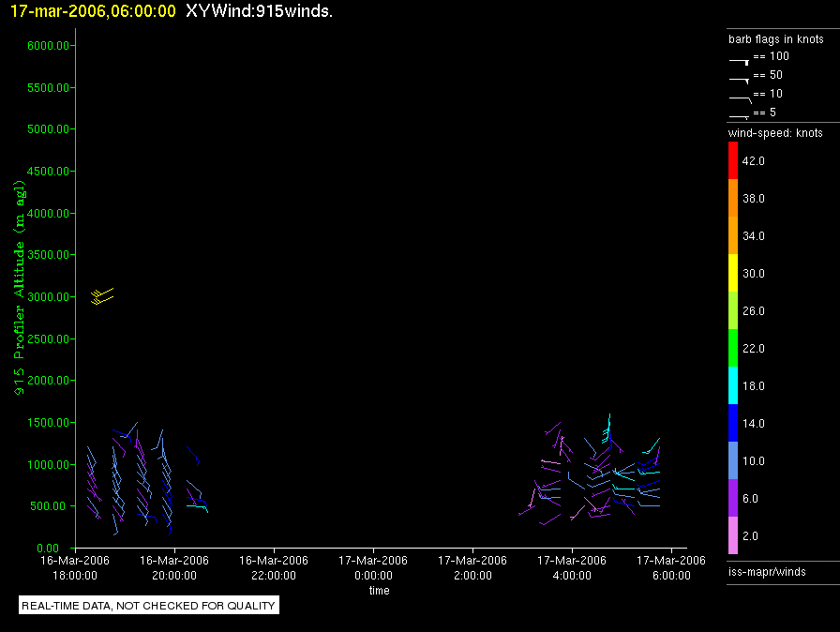Click the 17-Mar-2006 0:00:00 time label
Screen dimensions: 840x632
click(373, 567)
